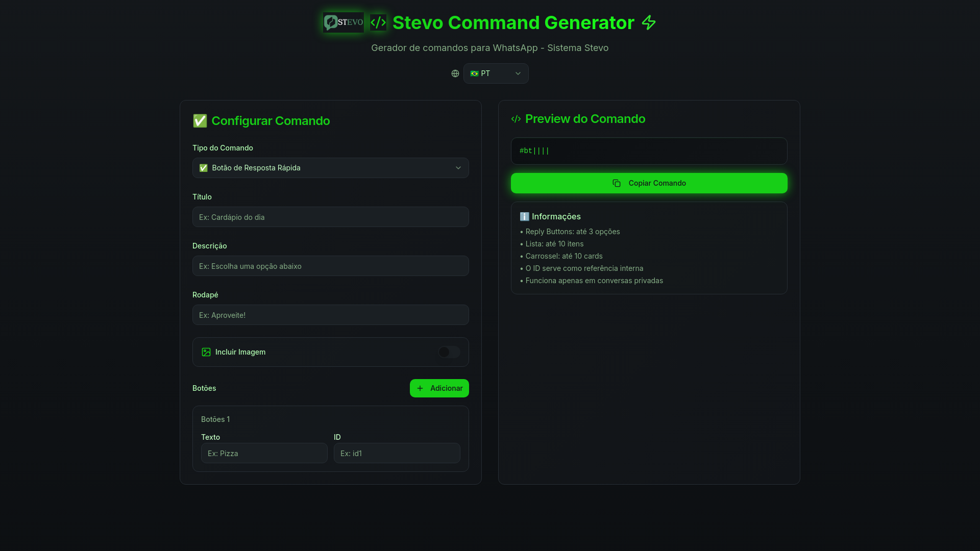Focus the Descrição input field
980x551 pixels.
click(331, 266)
